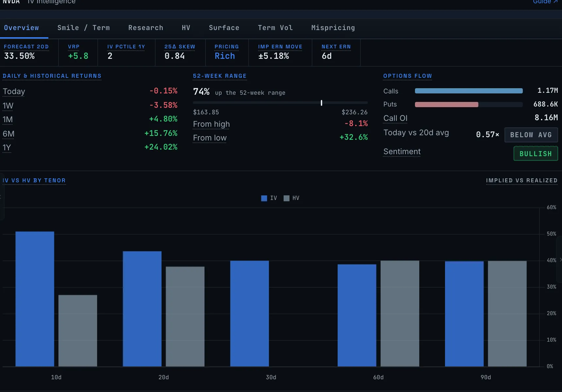Go to the Surface tab
Viewport: 562px width, 392px height.
pyautogui.click(x=224, y=28)
